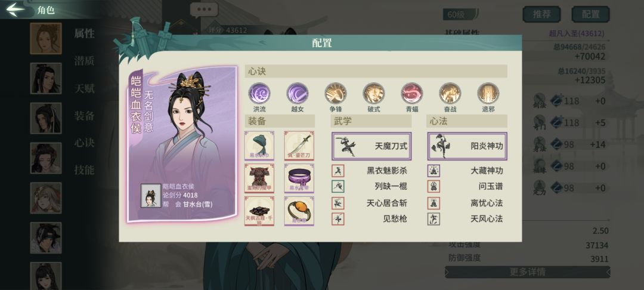
Task: Select the purple belt equipment slot
Action: tap(299, 178)
